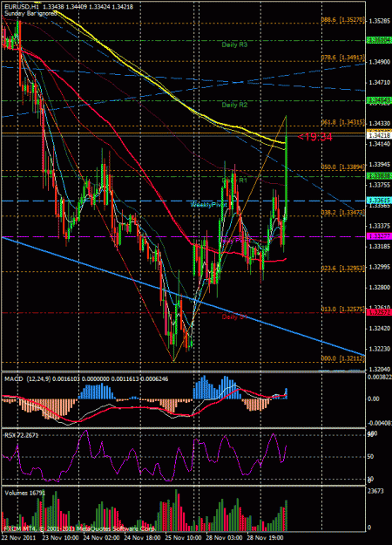Image resolution: width=392 pixels, height=545 pixels.
Task: Select the 23673 volume scale value
Action: pos(376,491)
